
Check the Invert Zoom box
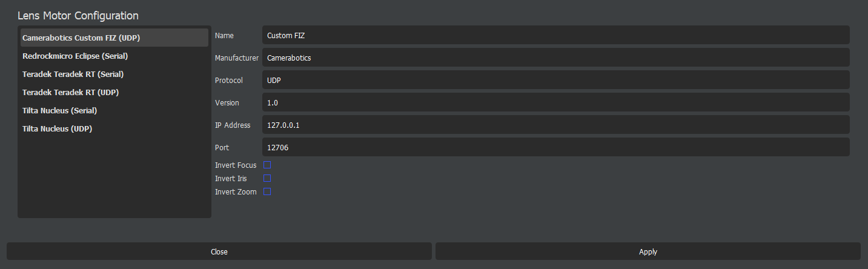pyautogui.click(x=267, y=191)
